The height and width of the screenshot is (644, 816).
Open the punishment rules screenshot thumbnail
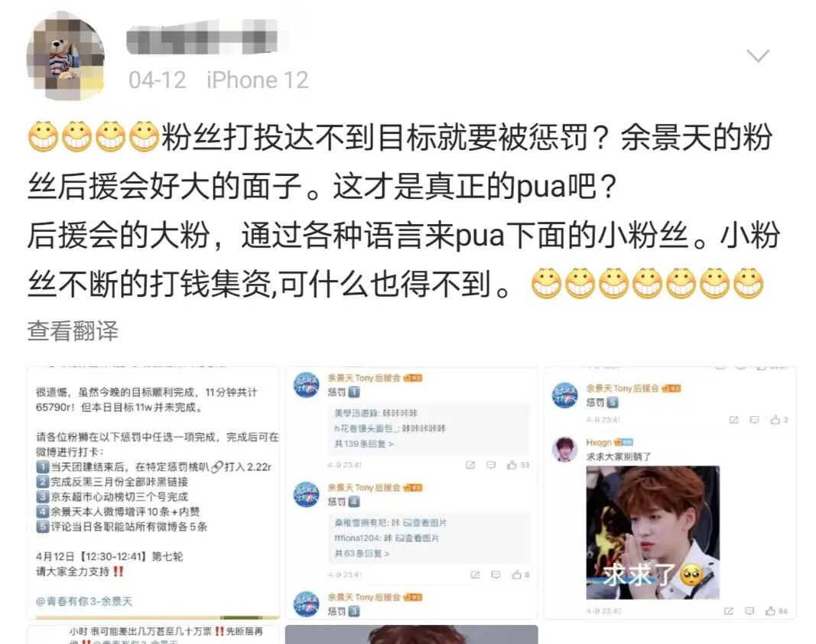[153, 493]
